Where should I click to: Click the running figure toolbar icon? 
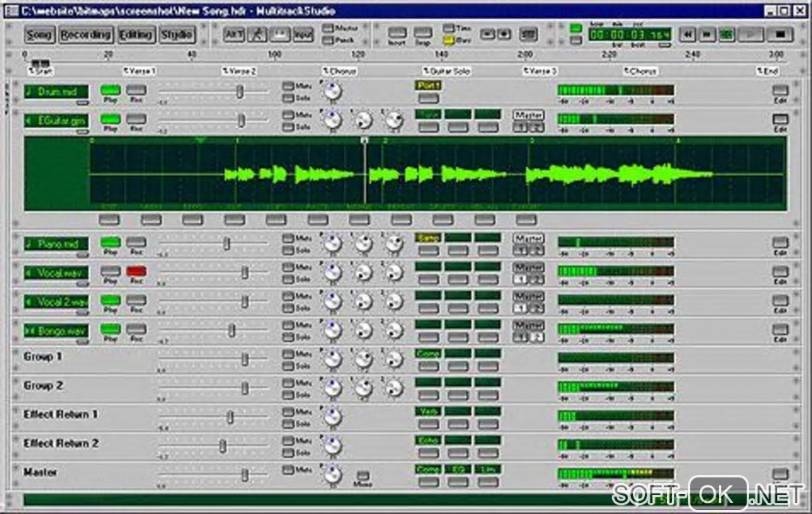pos(257,35)
